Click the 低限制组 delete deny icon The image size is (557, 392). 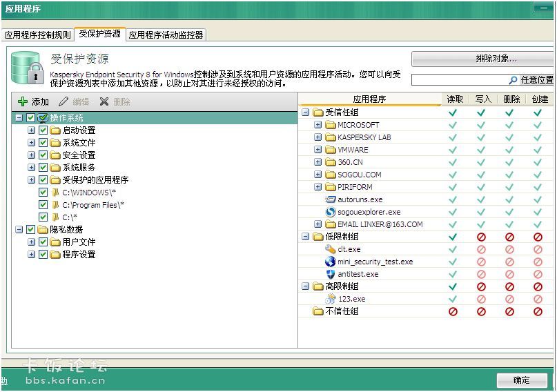(x=509, y=237)
